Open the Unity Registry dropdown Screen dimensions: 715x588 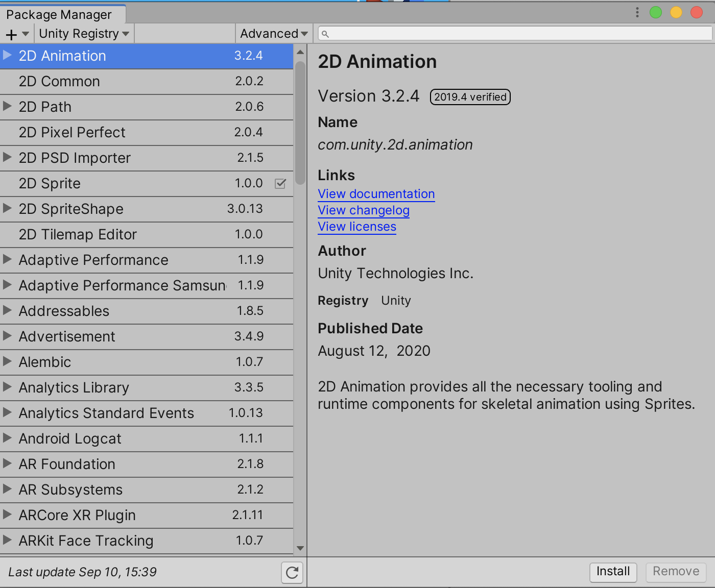(x=84, y=34)
